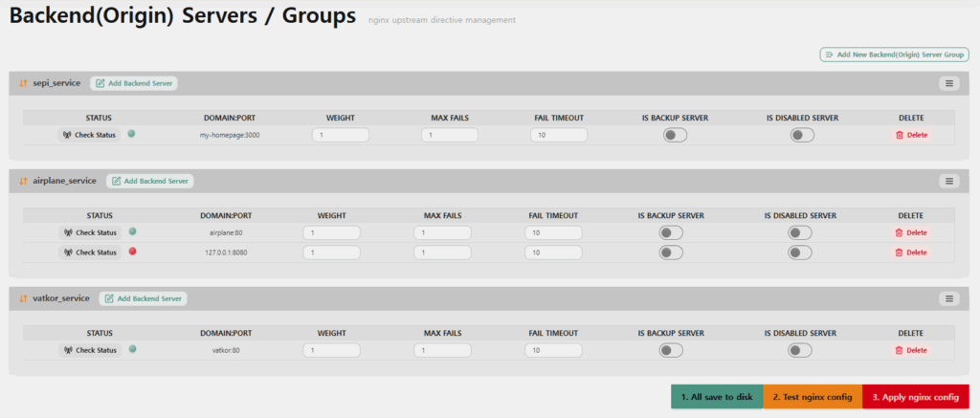
Task: Click the red status dot for 127.0.0.1:8080
Action: point(132,252)
